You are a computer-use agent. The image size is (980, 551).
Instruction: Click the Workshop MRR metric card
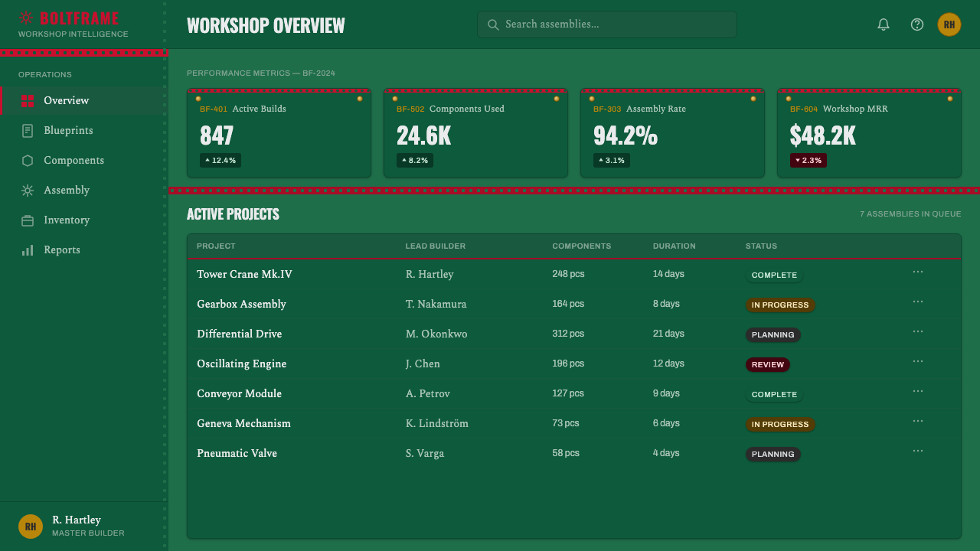(869, 133)
